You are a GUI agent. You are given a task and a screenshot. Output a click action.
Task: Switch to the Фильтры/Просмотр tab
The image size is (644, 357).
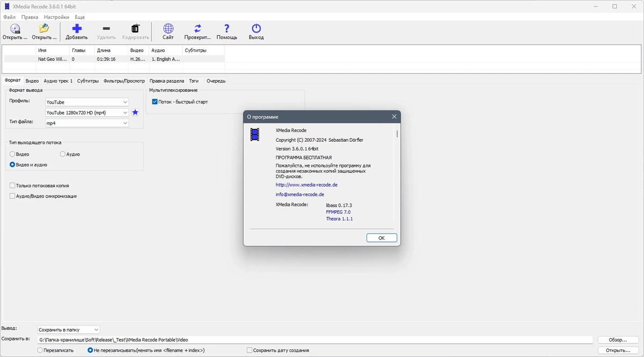click(x=124, y=81)
